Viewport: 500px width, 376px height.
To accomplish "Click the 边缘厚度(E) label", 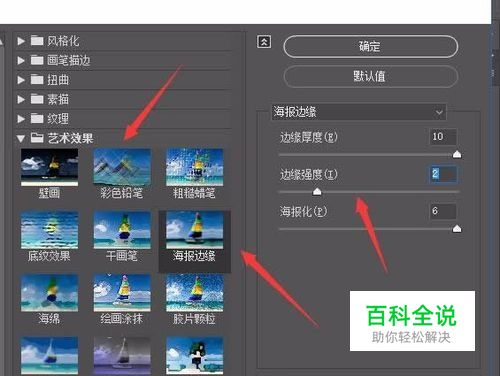I will tap(309, 137).
